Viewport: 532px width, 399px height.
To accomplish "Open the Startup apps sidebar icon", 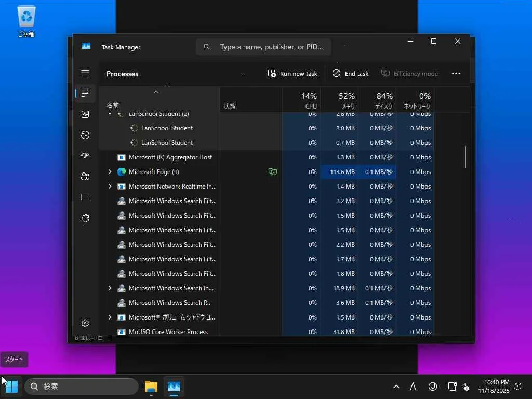I will coord(85,156).
